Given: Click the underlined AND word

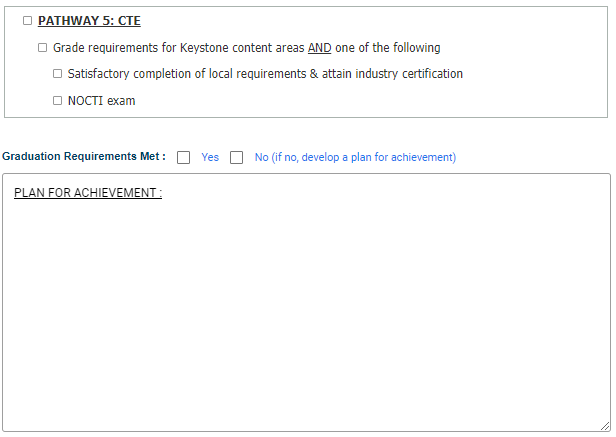Looking at the screenshot, I should pos(320,48).
